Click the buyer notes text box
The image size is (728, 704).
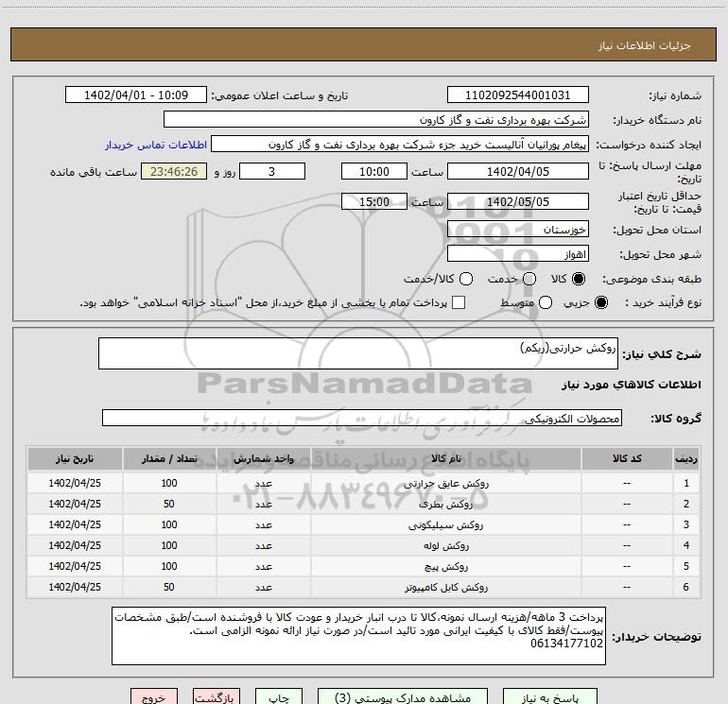[358, 636]
